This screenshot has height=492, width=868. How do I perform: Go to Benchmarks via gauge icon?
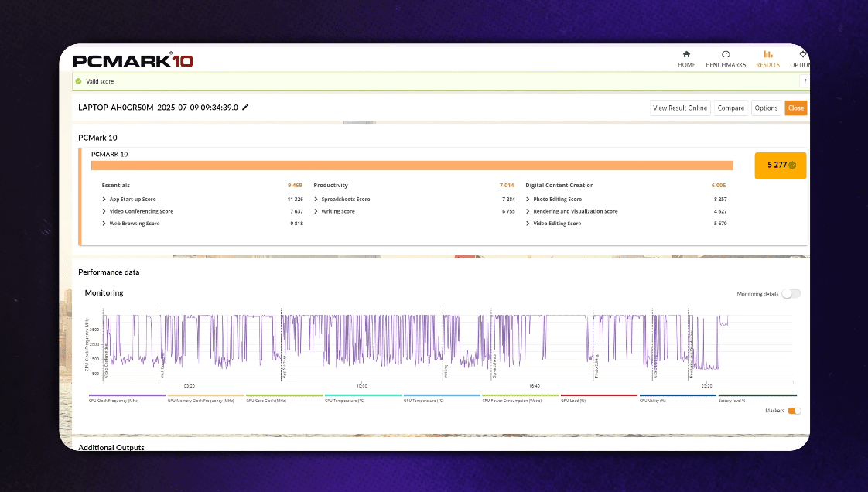click(726, 54)
